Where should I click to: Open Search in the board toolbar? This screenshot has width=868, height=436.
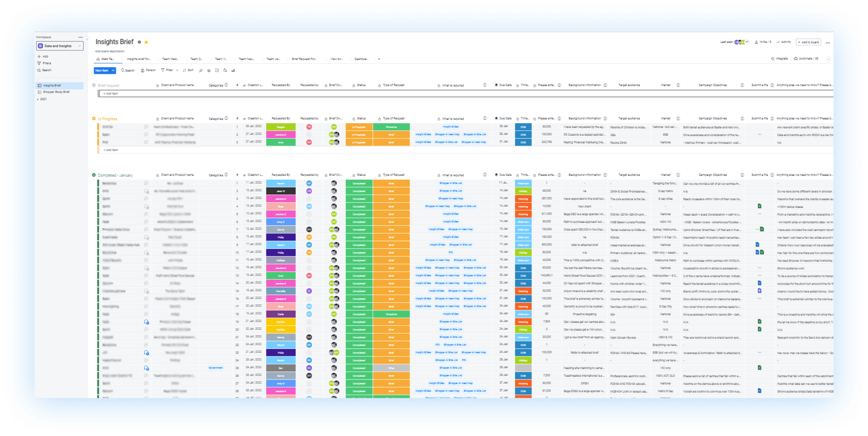[x=128, y=71]
